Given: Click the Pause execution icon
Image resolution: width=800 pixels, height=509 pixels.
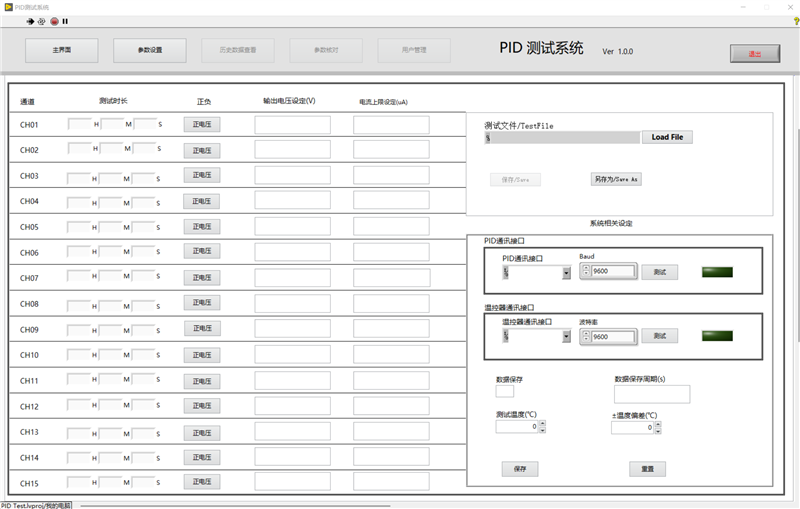Looking at the screenshot, I should click(x=66, y=20).
